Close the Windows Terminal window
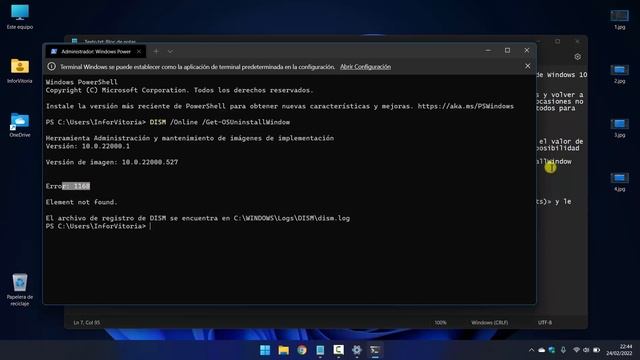Image resolution: width=640 pixels, height=360 pixels. (x=527, y=51)
